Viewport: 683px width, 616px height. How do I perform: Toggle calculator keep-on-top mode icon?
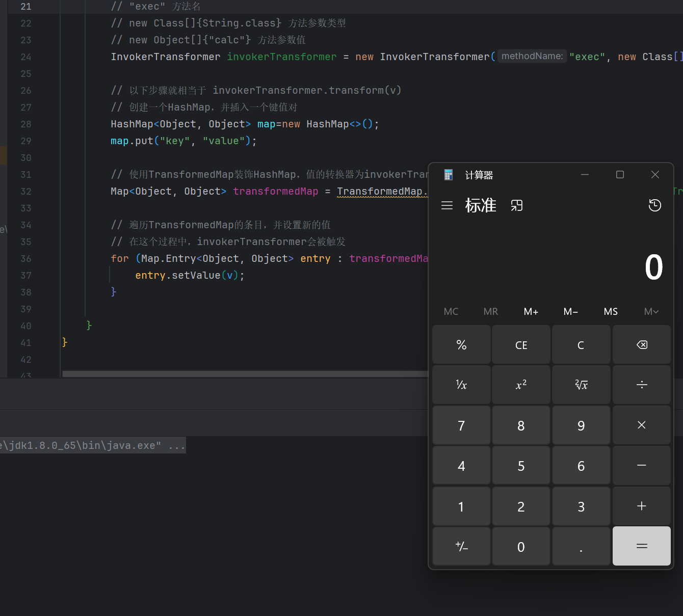tap(517, 205)
